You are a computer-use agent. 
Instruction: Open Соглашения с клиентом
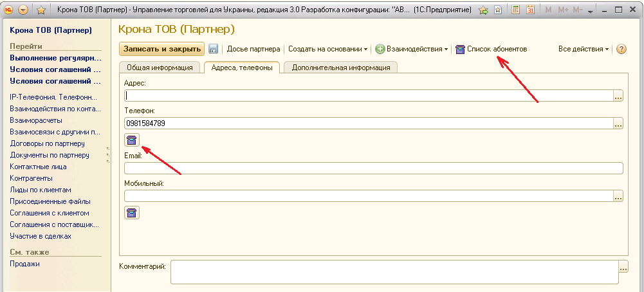50,213
